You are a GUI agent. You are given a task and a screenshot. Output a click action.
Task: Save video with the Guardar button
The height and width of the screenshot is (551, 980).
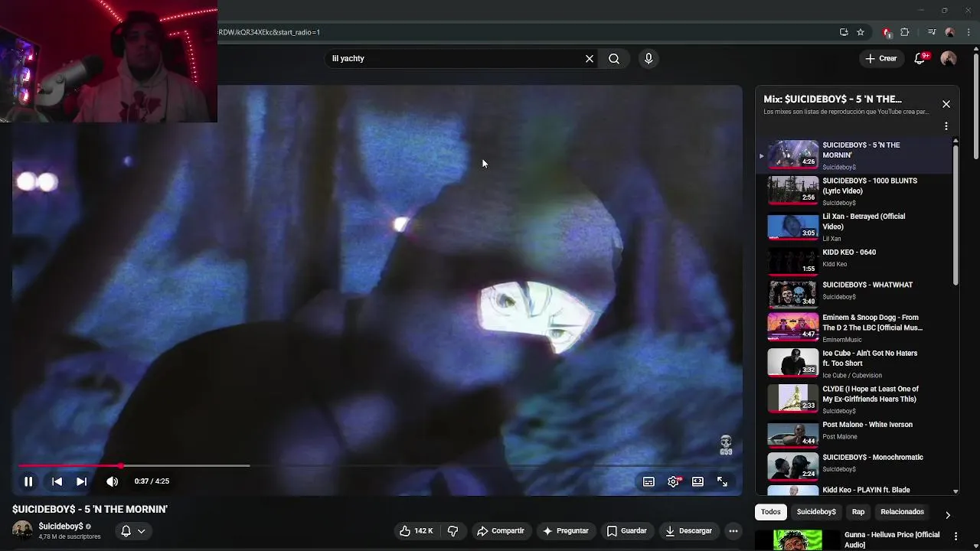[627, 531]
